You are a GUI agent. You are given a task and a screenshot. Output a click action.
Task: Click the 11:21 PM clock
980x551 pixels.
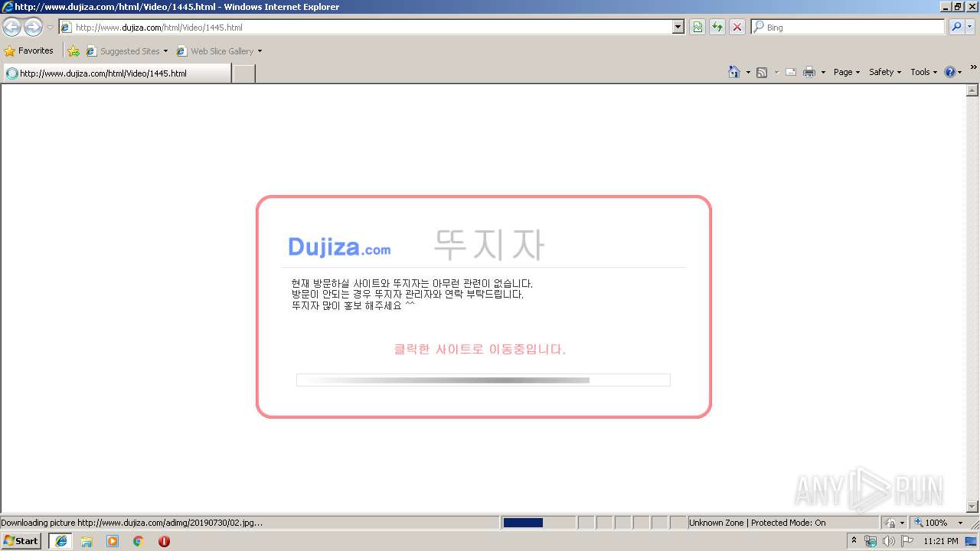tap(941, 541)
